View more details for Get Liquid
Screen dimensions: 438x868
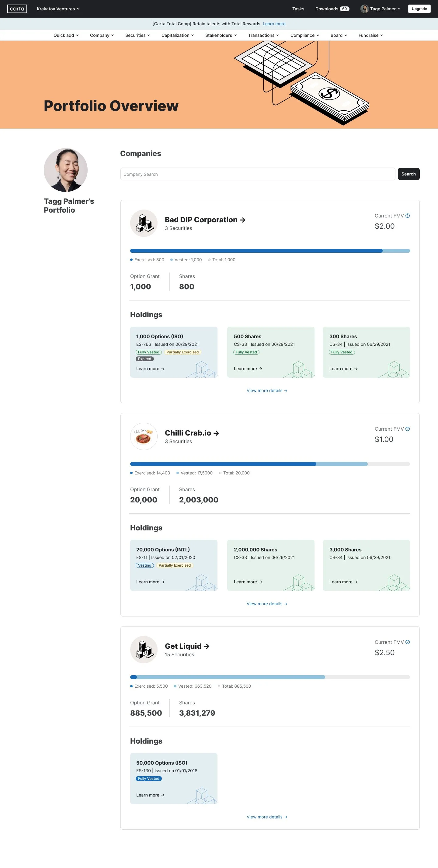pos(267,817)
